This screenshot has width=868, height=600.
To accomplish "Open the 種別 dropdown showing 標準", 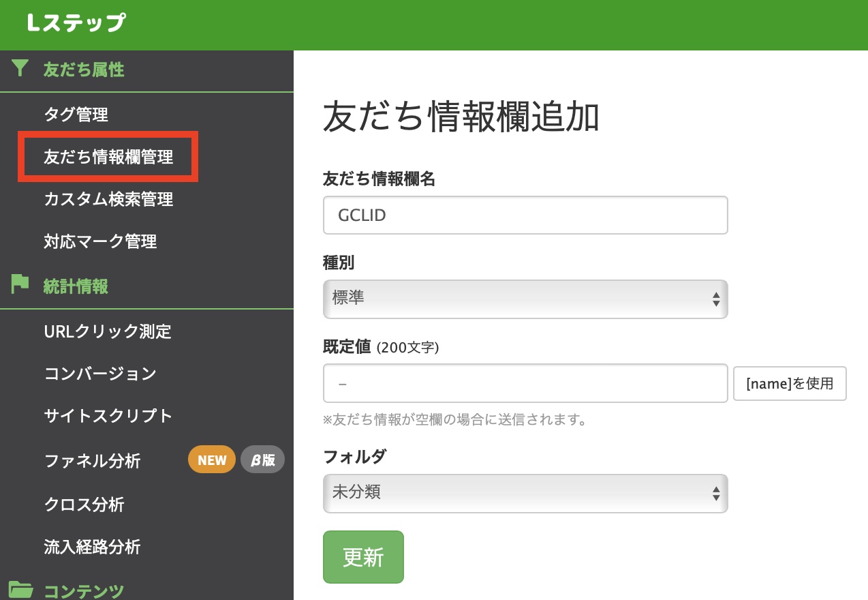I will point(525,299).
